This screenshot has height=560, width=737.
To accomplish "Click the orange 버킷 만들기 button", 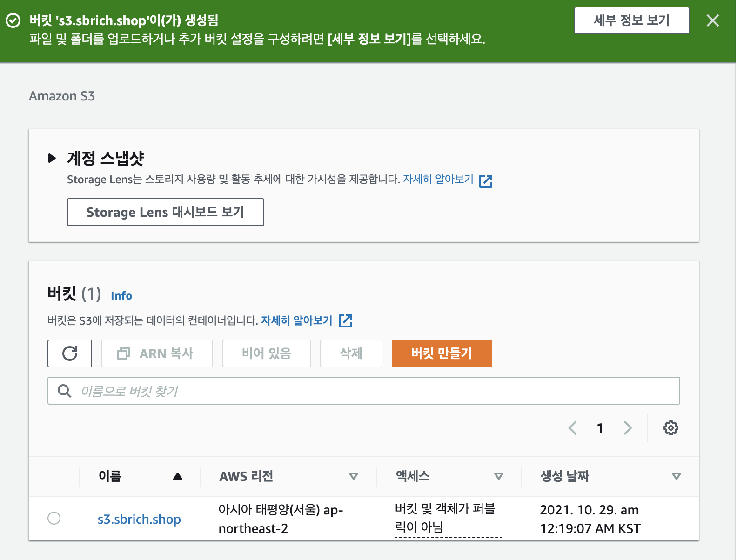I will 442,353.
